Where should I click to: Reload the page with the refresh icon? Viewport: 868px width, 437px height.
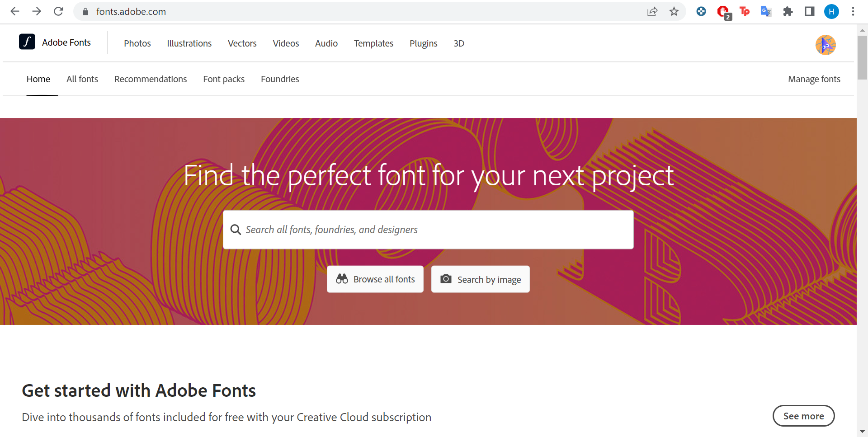(58, 11)
